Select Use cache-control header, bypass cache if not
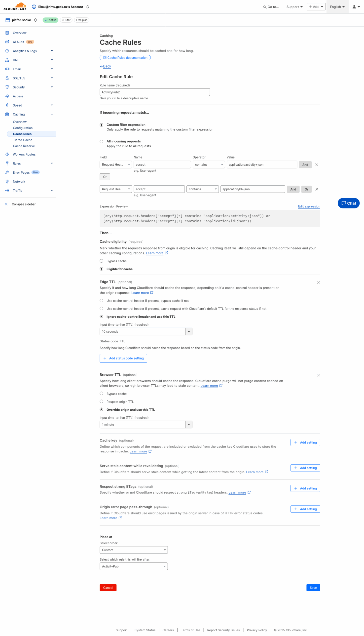Viewport: 364px width, 636px height. pyautogui.click(x=102, y=301)
